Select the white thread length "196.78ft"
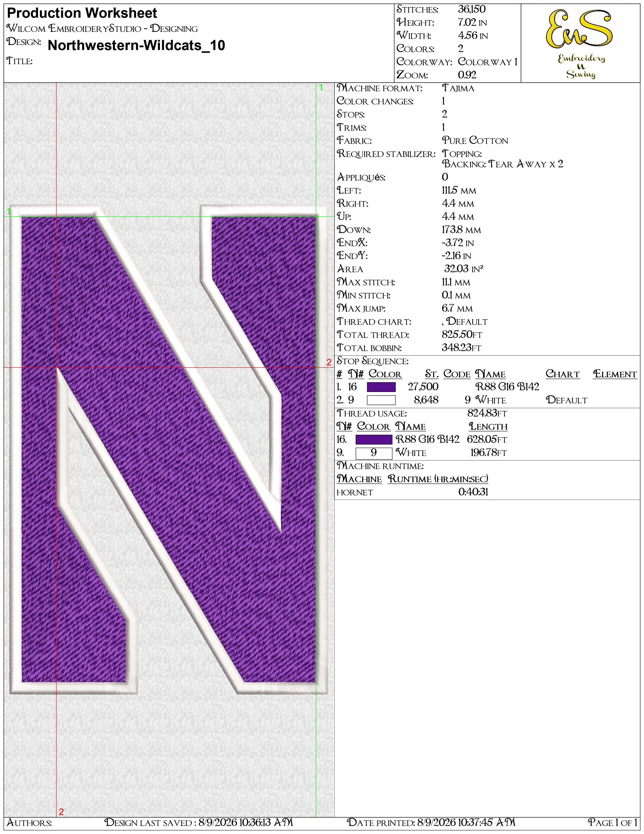The image size is (644, 834). point(488,453)
